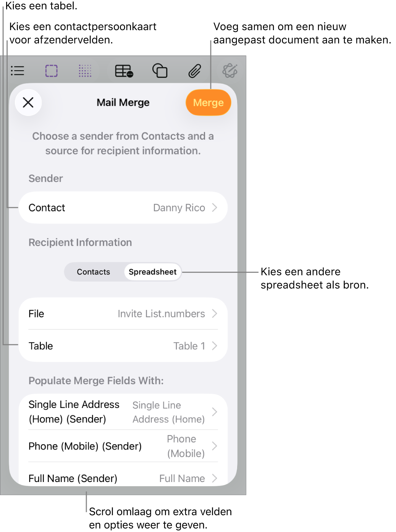Viewport: 396px width, 532px height.
Task: Tap the Invite List.numbers file name
Action: (161, 314)
